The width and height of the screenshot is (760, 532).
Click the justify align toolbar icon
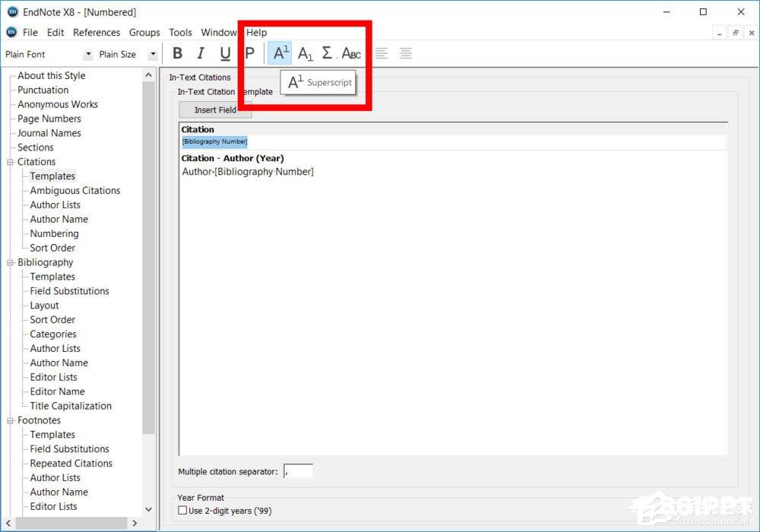point(406,53)
